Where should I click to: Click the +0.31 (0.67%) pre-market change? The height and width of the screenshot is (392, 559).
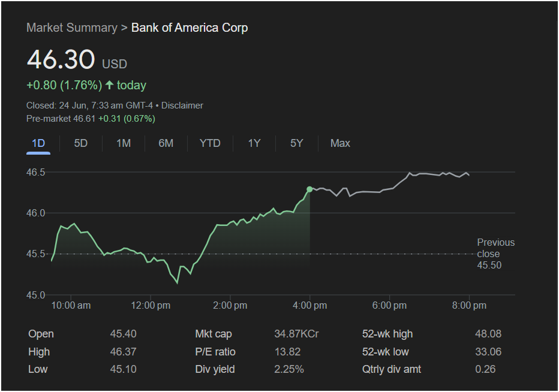(x=127, y=119)
